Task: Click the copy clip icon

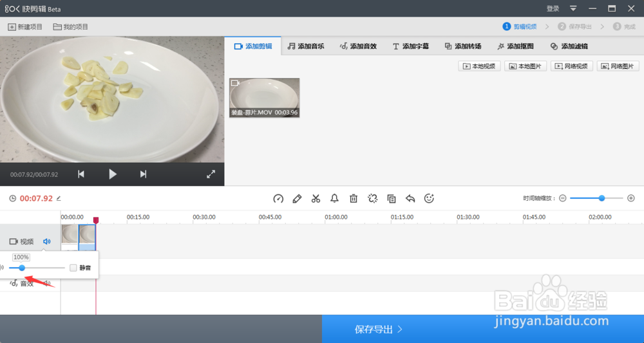Action: pyautogui.click(x=392, y=199)
